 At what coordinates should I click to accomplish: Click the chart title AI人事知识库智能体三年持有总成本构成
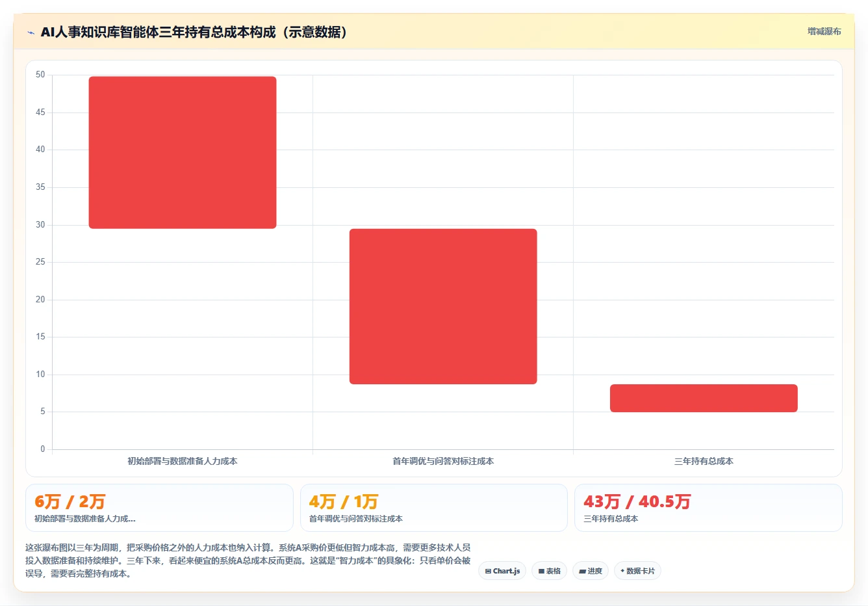tap(194, 32)
